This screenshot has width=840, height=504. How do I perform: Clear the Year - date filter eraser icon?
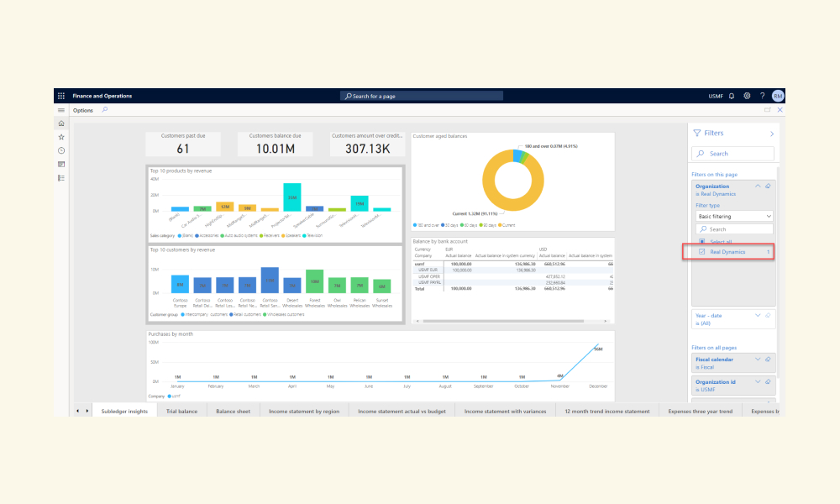(768, 316)
